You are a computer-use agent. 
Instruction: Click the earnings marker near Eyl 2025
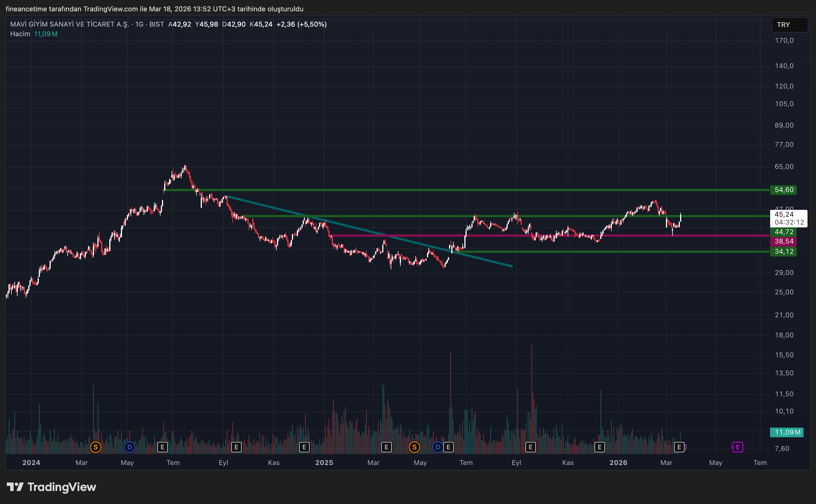[530, 447]
